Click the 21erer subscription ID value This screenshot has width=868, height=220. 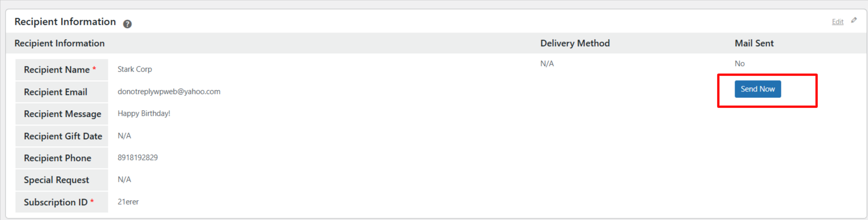(128, 202)
